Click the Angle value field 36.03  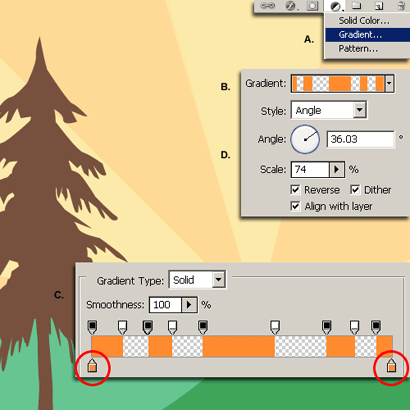coord(360,139)
